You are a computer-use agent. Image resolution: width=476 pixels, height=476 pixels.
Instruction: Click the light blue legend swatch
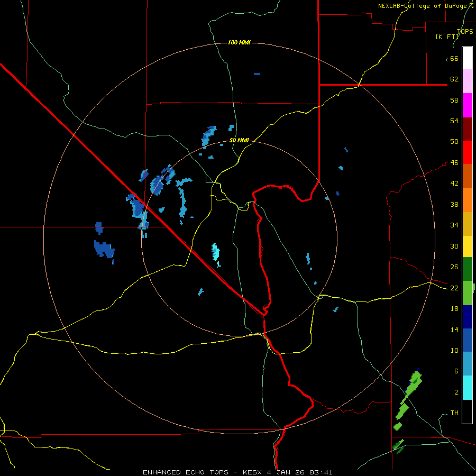pyautogui.click(x=467, y=364)
